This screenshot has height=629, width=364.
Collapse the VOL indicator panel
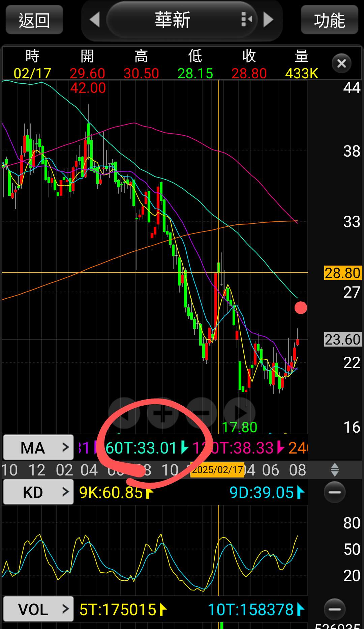click(335, 609)
